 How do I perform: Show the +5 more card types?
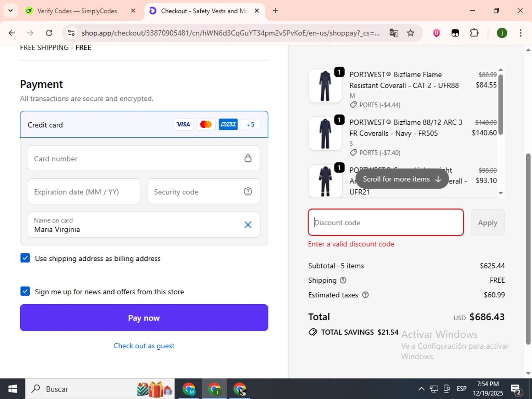[250, 124]
